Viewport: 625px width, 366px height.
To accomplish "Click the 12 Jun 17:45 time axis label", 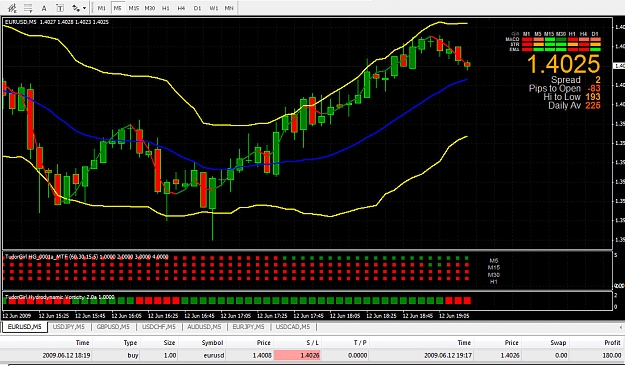I will pos(309,316).
